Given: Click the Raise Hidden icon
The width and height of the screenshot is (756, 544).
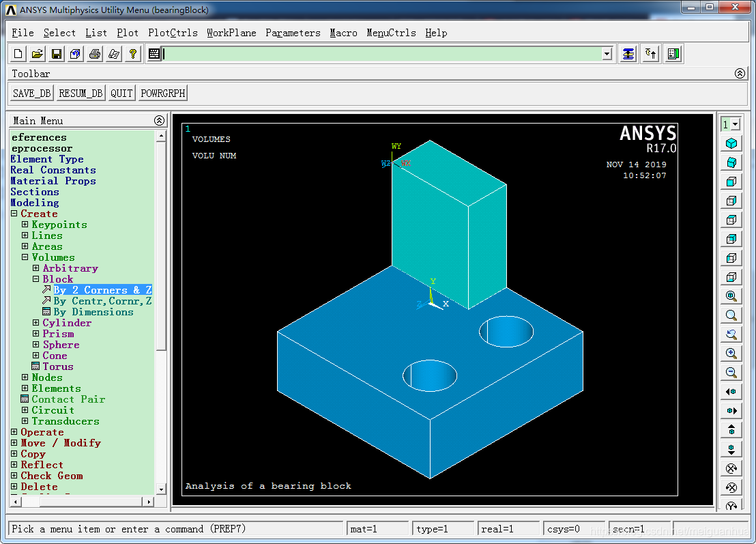Looking at the screenshot, I should [x=628, y=54].
